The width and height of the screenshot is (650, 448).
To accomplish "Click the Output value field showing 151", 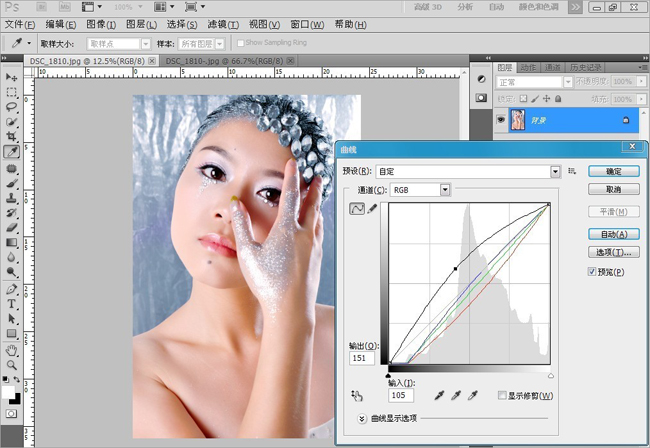I will 362,358.
